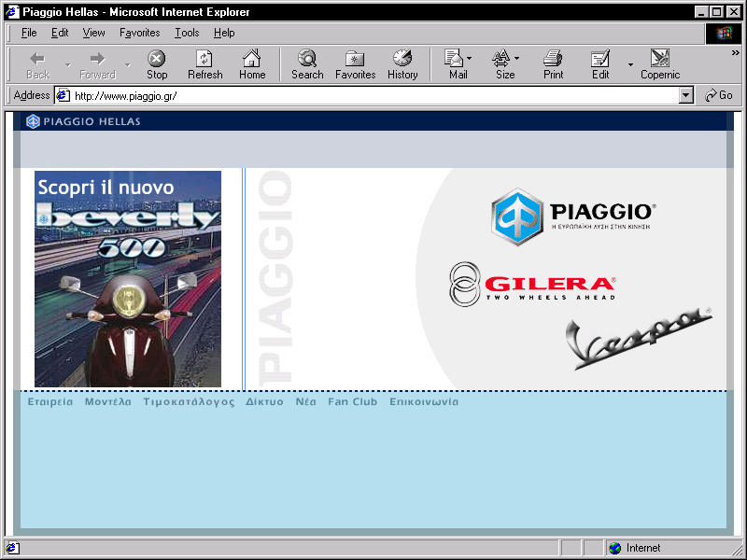
Task: Expand the Mail button dropdown arrow
Action: (470, 58)
